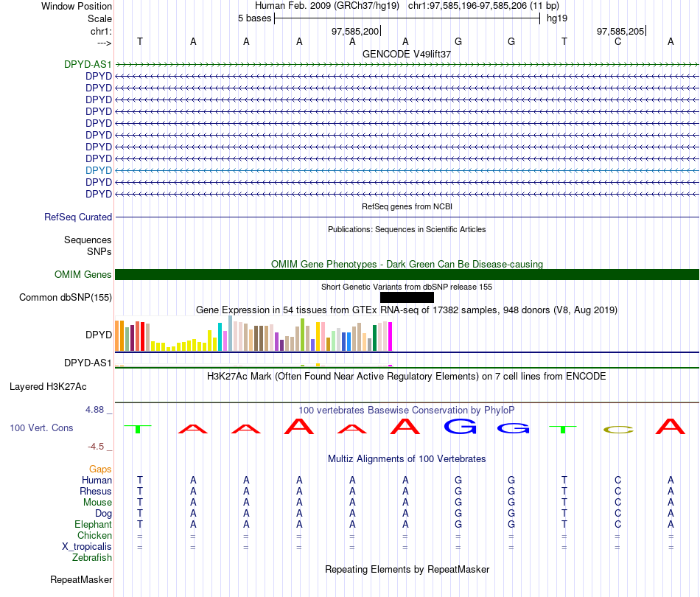Select the Elephant alignment row label

93,524
